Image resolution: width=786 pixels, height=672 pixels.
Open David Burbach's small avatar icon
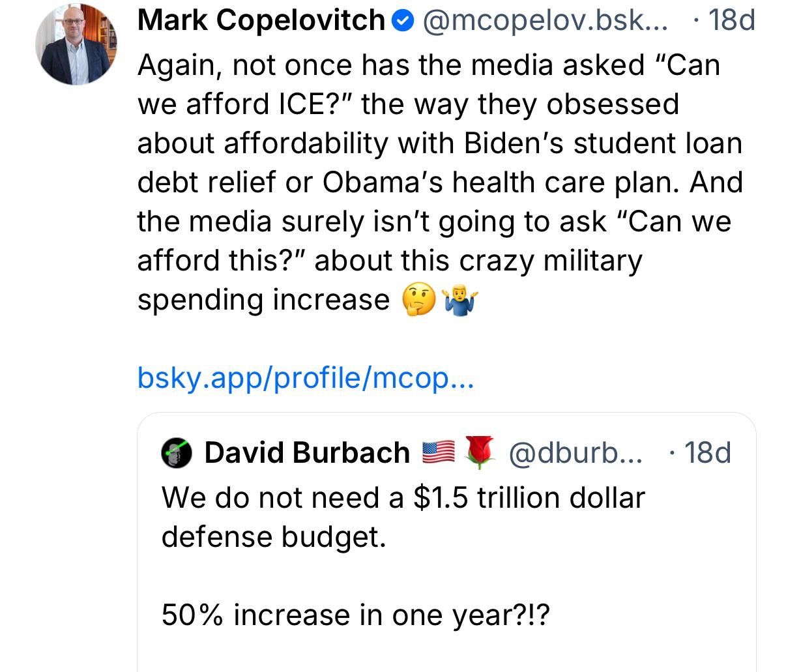tap(176, 453)
